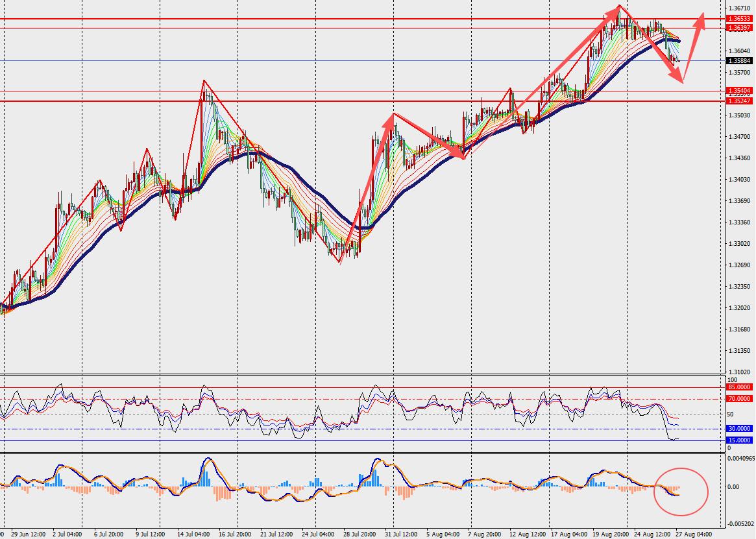Select the 1.35404 support level label

739,91
